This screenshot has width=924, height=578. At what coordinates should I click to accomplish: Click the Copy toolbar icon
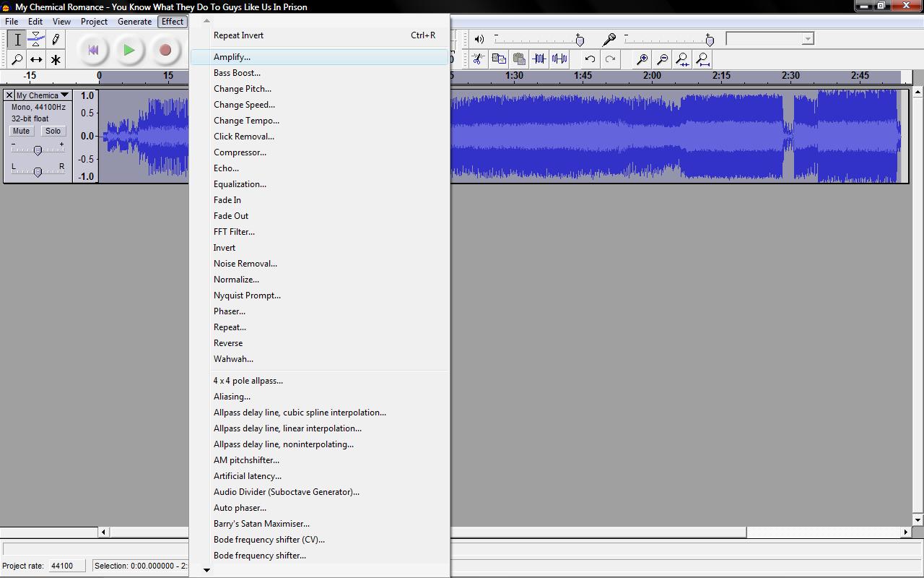tap(499, 59)
